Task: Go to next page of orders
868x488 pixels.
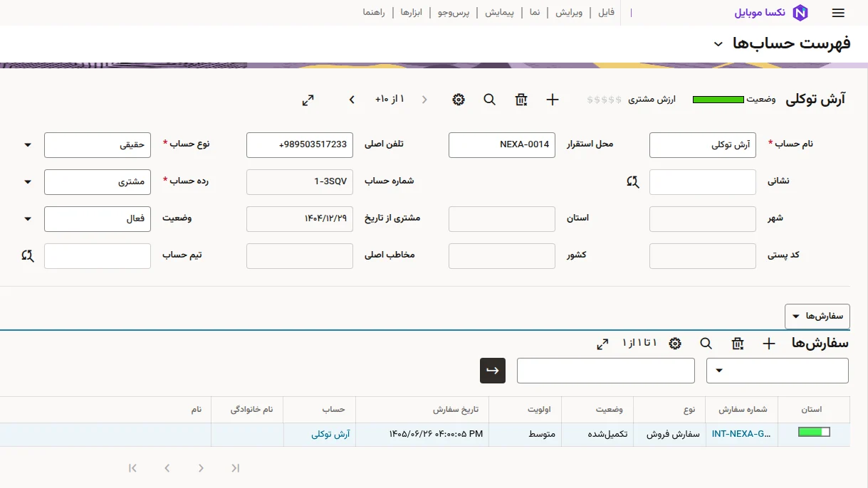Action: pyautogui.click(x=167, y=468)
